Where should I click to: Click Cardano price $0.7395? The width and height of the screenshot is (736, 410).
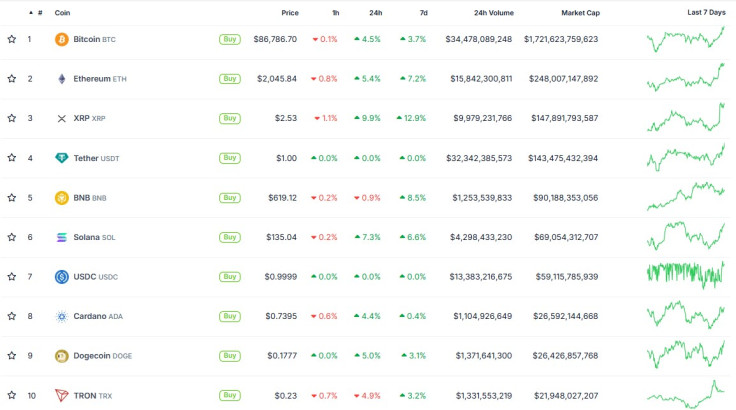[281, 316]
